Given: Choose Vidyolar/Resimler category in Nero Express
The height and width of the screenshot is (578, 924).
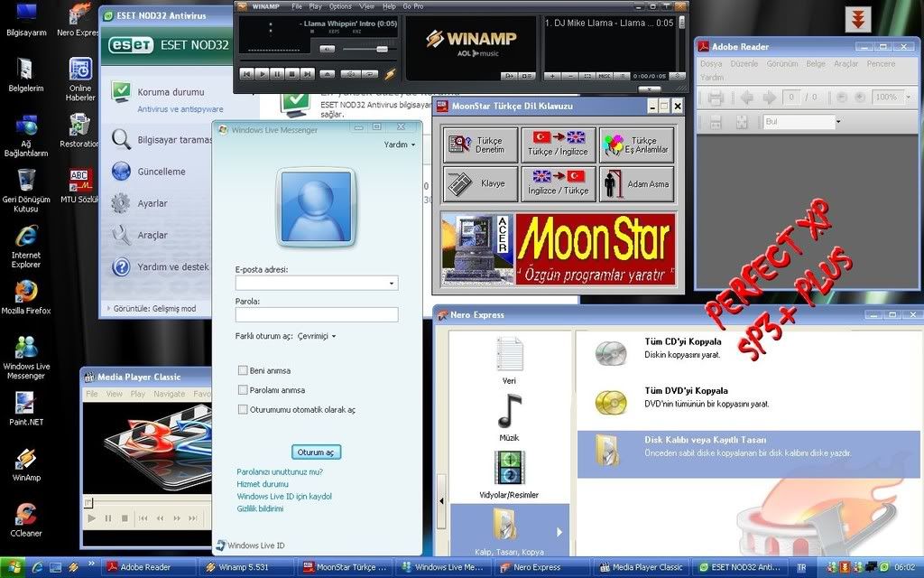Looking at the screenshot, I should pos(509,475).
